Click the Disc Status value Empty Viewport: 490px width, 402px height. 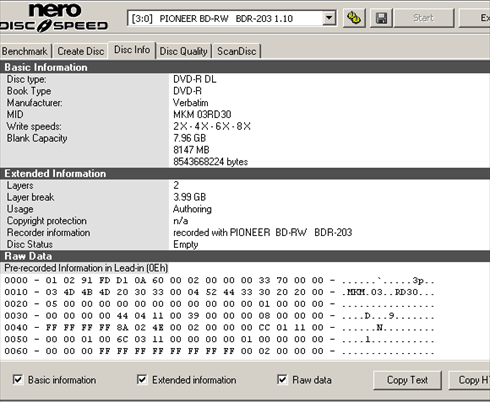click(x=186, y=244)
